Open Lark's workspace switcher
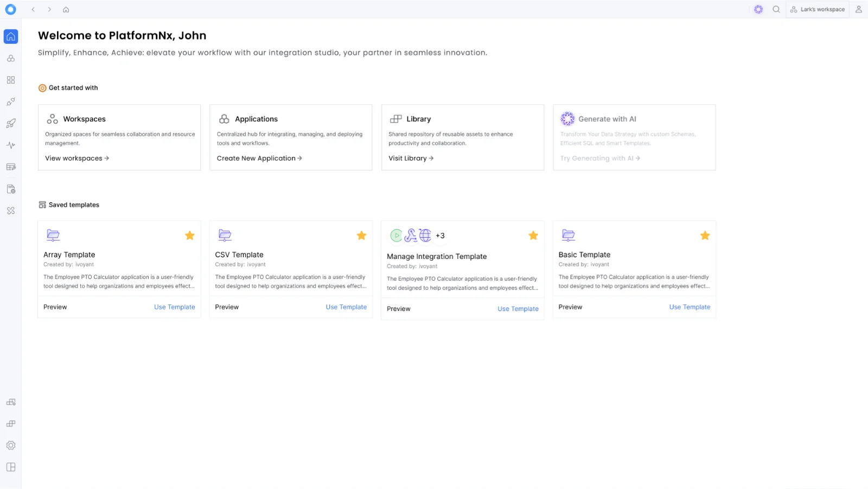Image resolution: width=868 pixels, height=489 pixels. (818, 9)
